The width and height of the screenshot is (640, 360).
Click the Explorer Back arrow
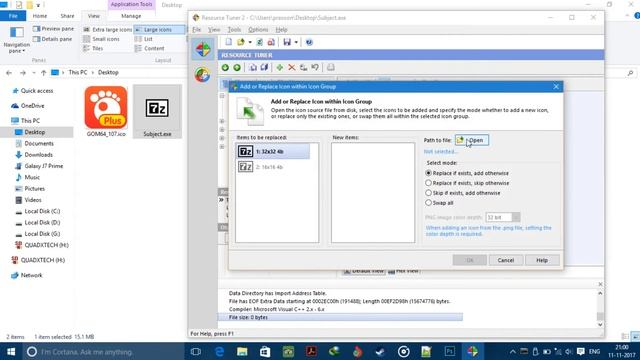click(x=9, y=73)
